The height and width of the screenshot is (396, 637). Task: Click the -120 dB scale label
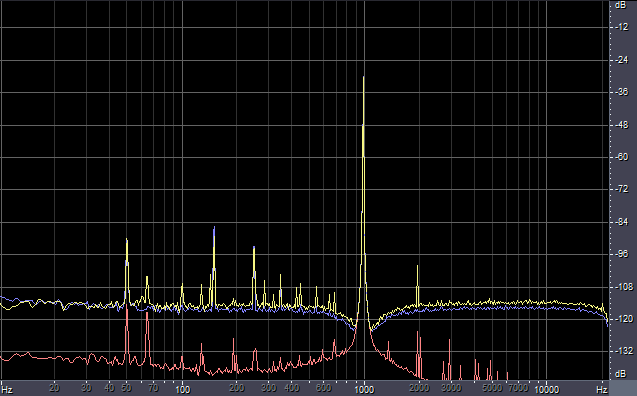[624, 319]
